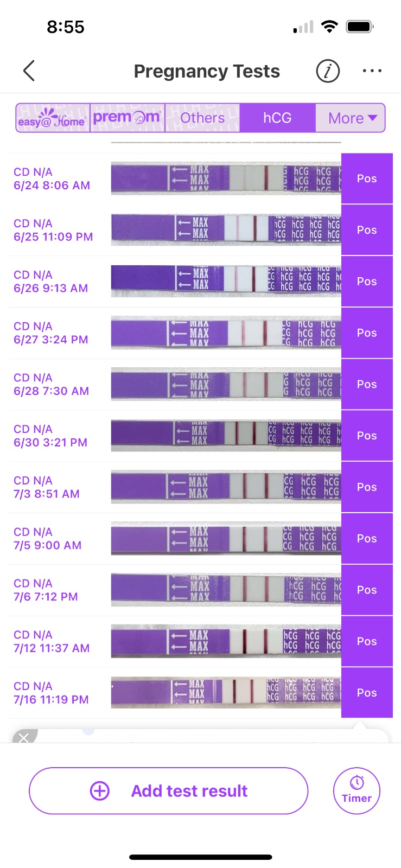Open the 7/16 11:19 PM test strip photo
Screen dimensions: 401x868
(x=226, y=693)
